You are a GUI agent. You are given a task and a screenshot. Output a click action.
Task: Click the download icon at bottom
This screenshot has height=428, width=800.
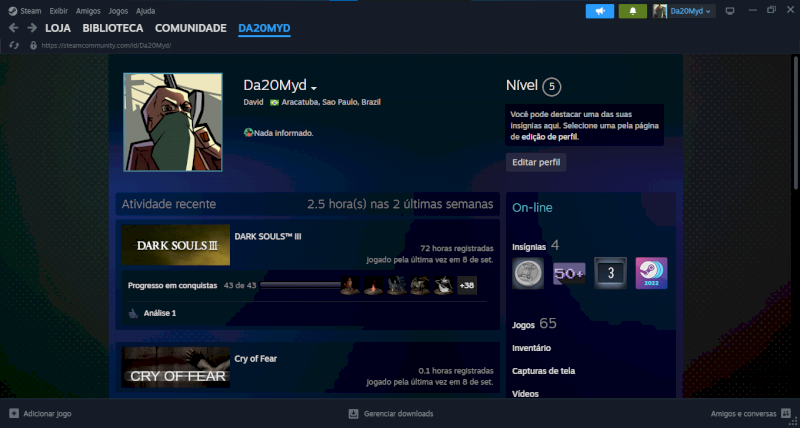[x=354, y=414]
